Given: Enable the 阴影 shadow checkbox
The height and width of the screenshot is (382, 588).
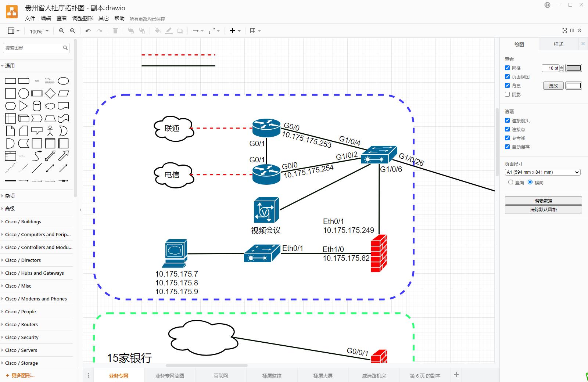Looking at the screenshot, I should 508,94.
